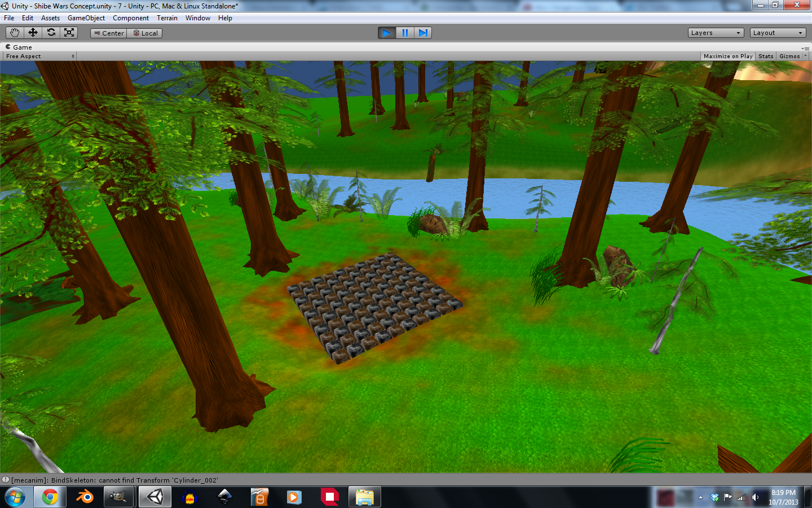The image size is (812, 508).
Task: Step forward one frame
Action: tap(423, 33)
